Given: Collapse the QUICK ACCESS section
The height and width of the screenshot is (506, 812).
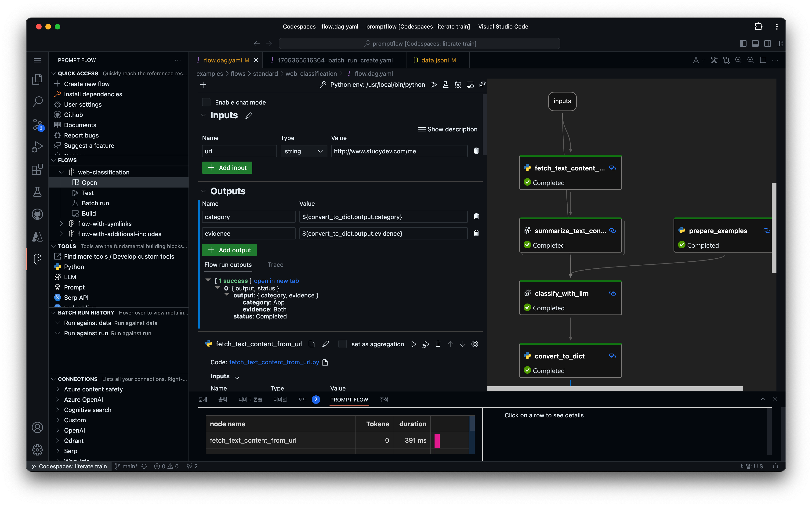Looking at the screenshot, I should [53, 73].
